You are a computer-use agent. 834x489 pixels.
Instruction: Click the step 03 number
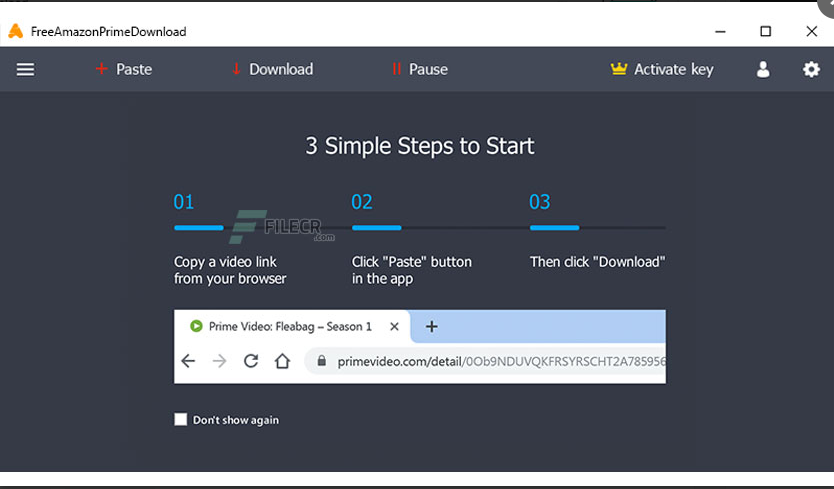(539, 202)
